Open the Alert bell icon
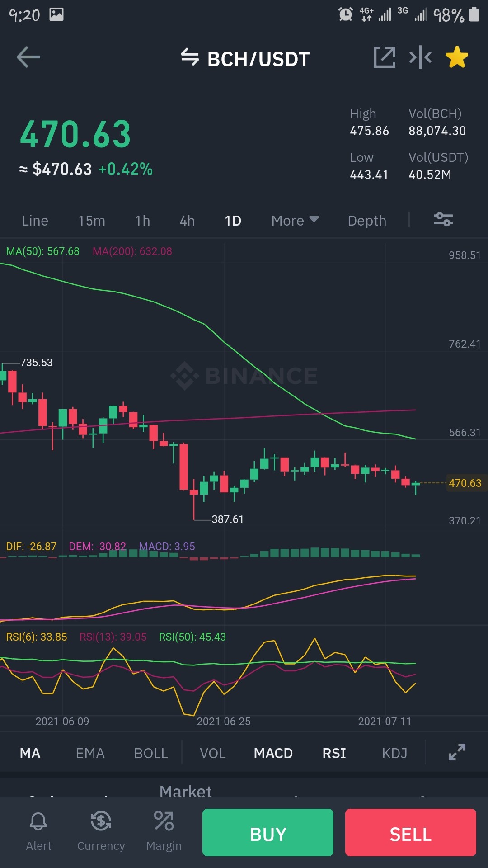488x868 pixels. point(38,821)
